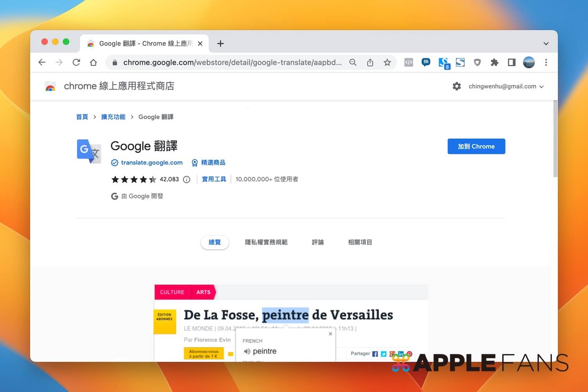The width and height of the screenshot is (588, 392).
Task: Click the 抽 speech-bubble extension icon
Action: point(426,62)
